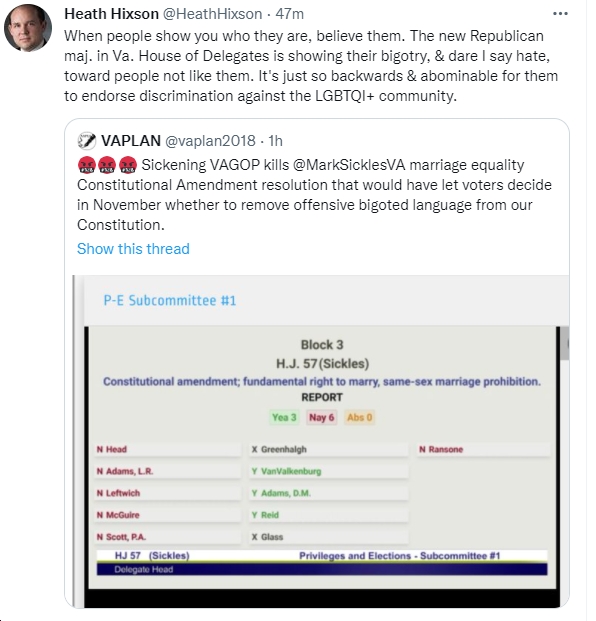Viewport: 596px width, 621px height.
Task: Open the @HeathHixson handle link
Action: click(213, 14)
